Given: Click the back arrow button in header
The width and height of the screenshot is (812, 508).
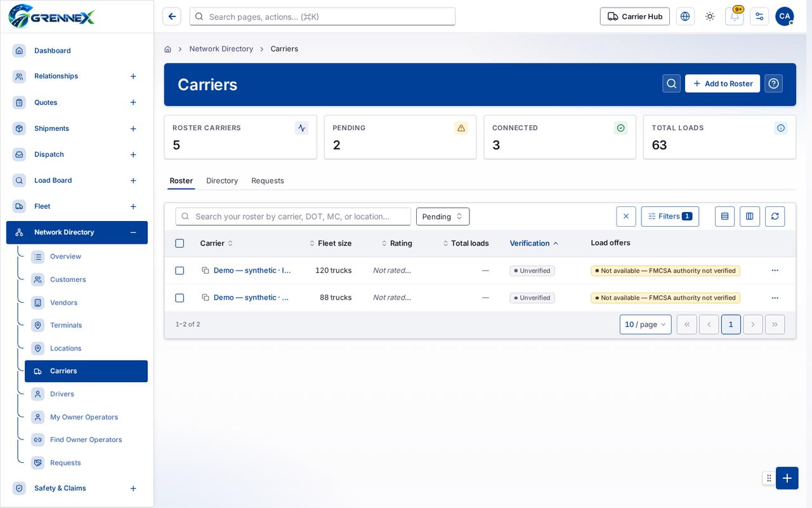Looking at the screenshot, I should (x=172, y=17).
